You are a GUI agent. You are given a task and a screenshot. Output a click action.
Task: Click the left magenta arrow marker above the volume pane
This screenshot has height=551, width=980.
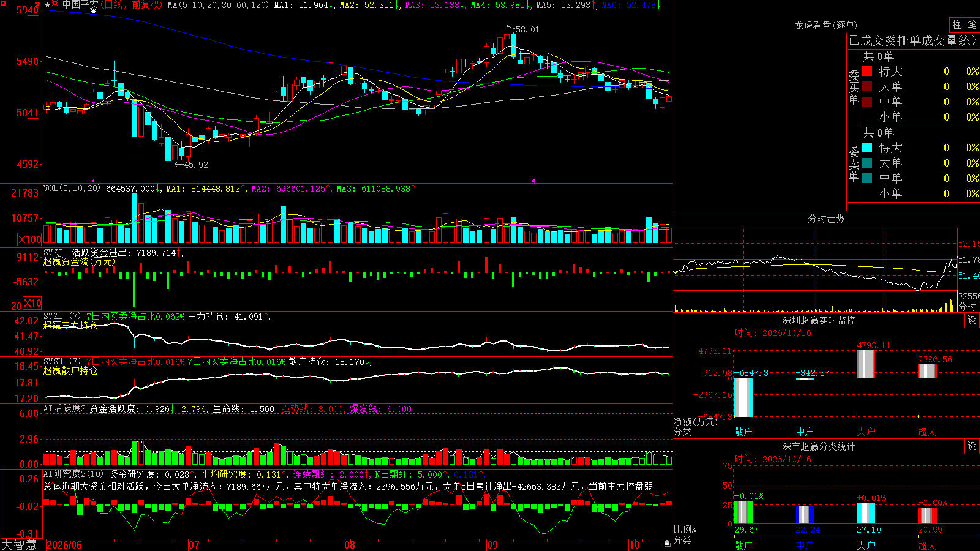coord(92,181)
